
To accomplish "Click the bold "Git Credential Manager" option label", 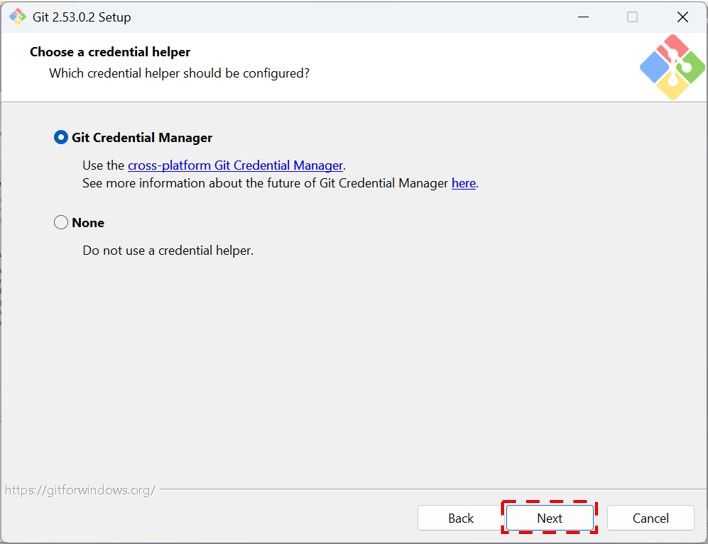I will (142, 138).
